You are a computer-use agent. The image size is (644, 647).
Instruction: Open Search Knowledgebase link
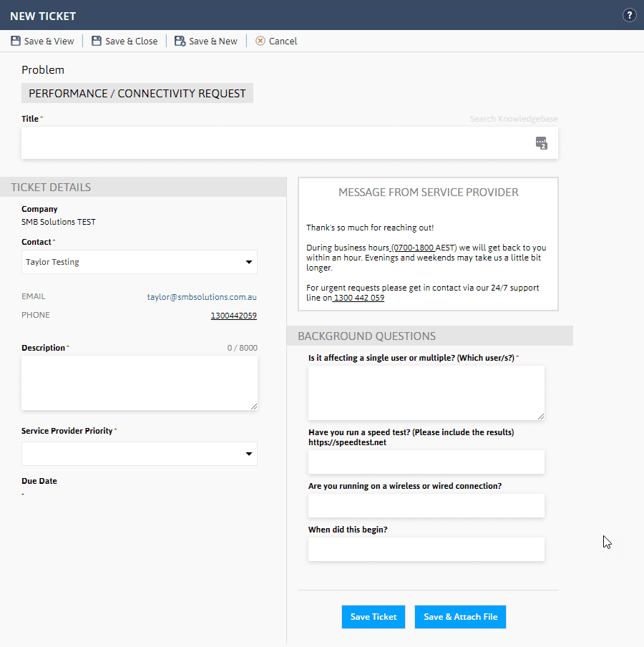pos(514,119)
